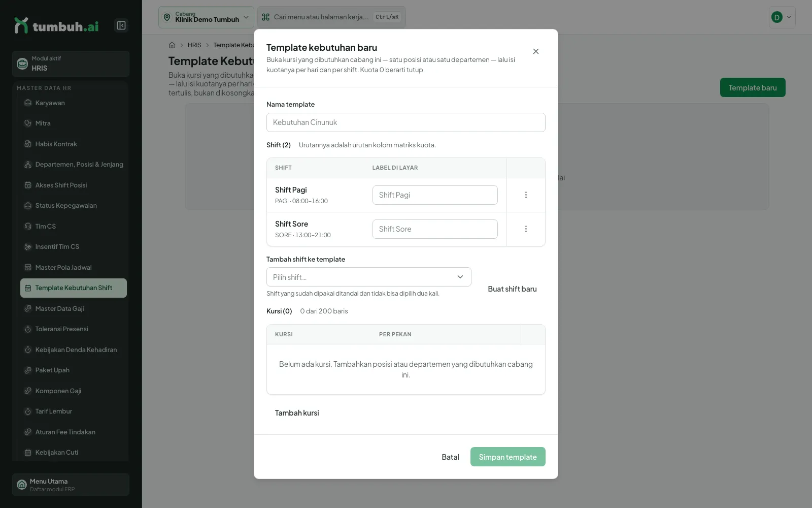The height and width of the screenshot is (508, 812).
Task: Click the Template baru button
Action: coord(753,88)
